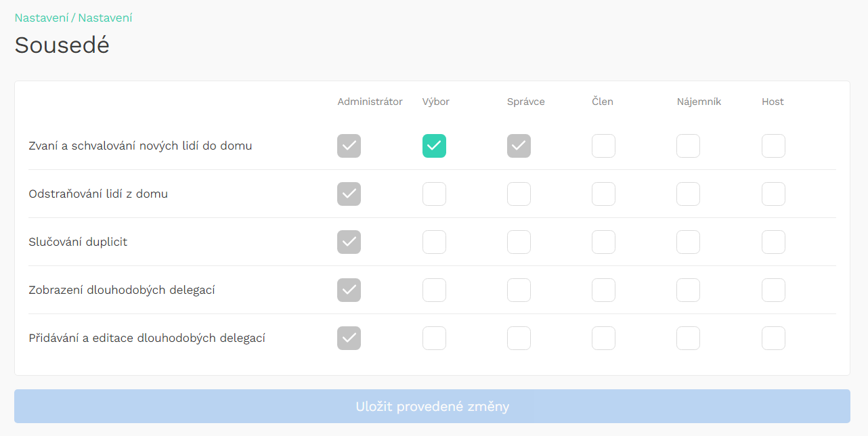The image size is (868, 436).
Task: Enable Správce for Slučování duplicit
Action: click(x=519, y=242)
